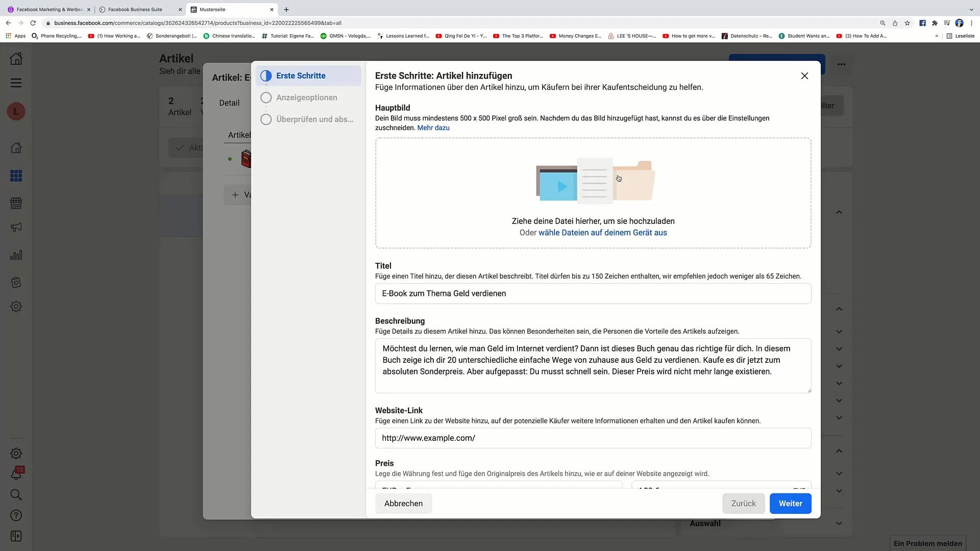
Task: Open the Detail tab in Artikel panel
Action: (x=229, y=103)
